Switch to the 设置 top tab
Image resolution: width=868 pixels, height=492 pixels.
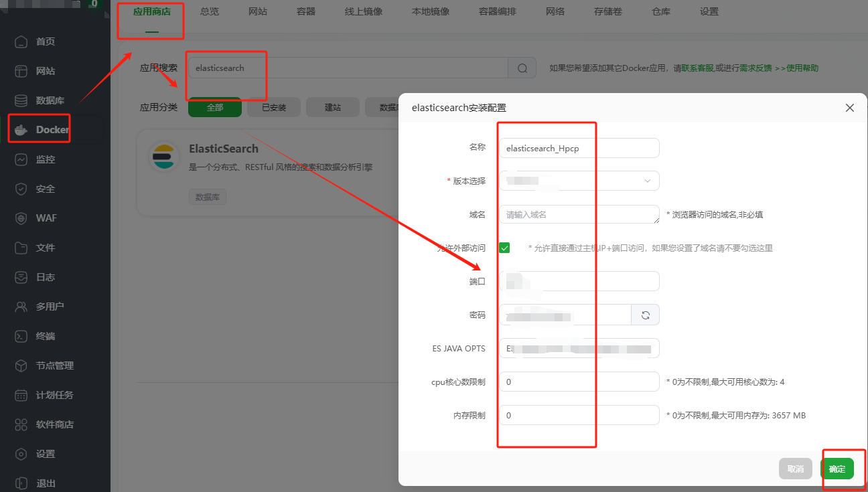709,11
